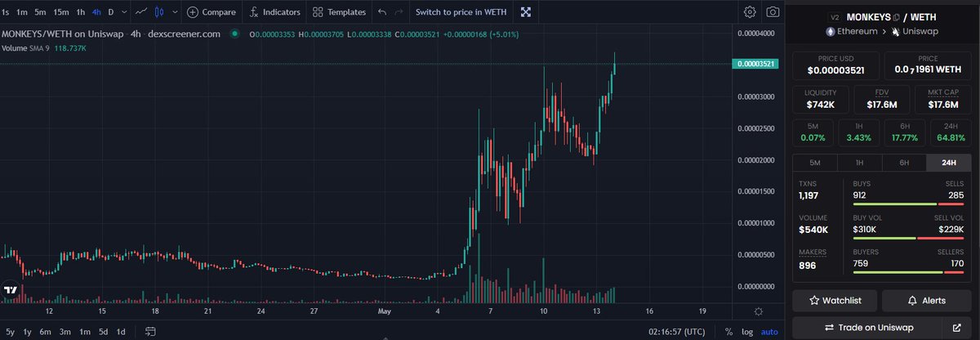Switch stats to the 5M tab
The width and height of the screenshot is (980, 340).
(815, 163)
